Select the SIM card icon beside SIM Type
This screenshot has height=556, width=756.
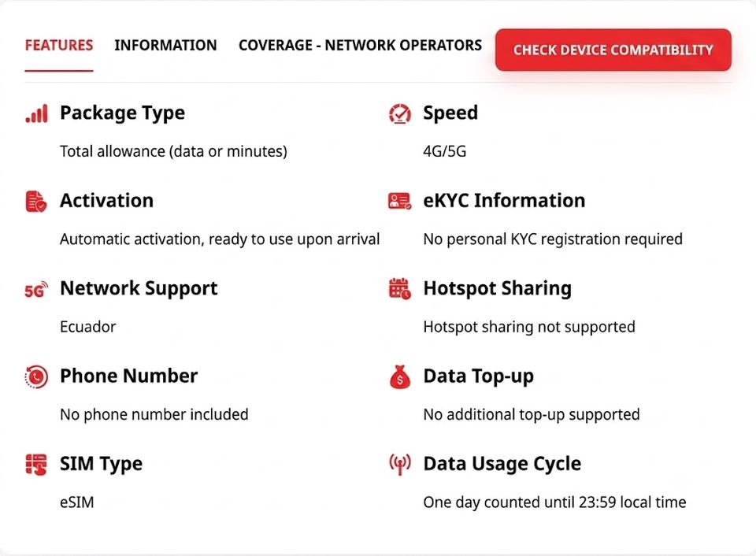point(36,465)
